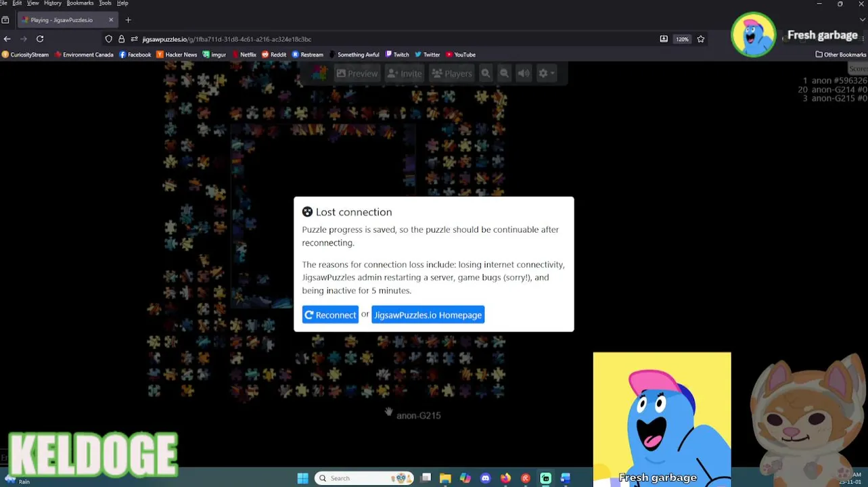Open the YouTube bookmark
Image resolution: width=868 pixels, height=487 pixels.
460,55
